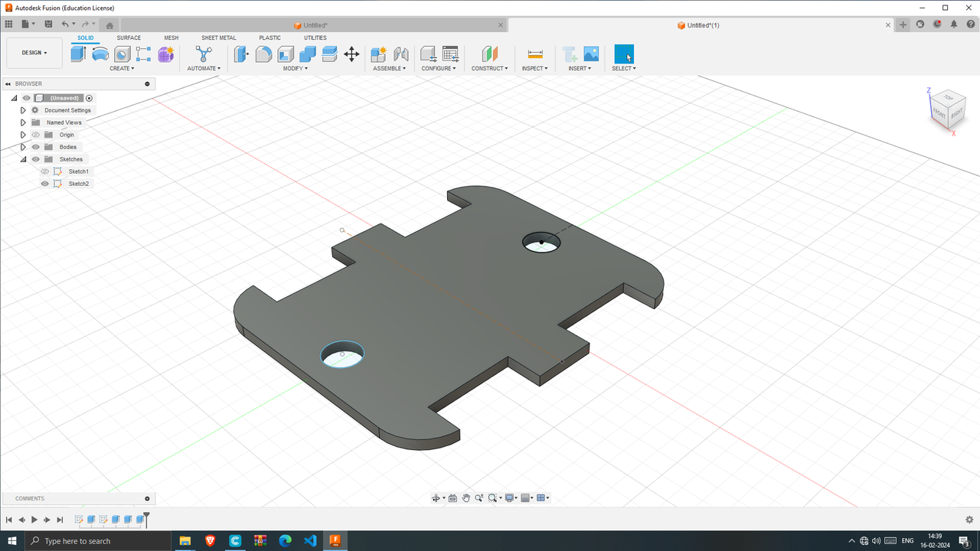Select the Combine tool icon
Image resolution: width=980 pixels, height=551 pixels.
coord(308,54)
